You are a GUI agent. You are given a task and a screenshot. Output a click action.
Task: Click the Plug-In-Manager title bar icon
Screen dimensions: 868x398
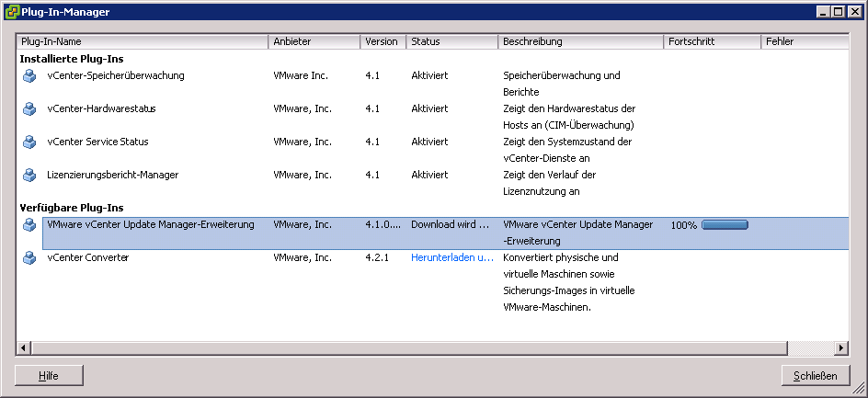(11, 11)
